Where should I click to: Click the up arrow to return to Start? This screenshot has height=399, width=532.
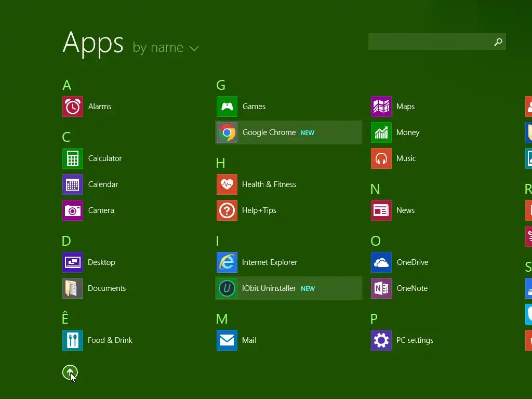pos(70,373)
